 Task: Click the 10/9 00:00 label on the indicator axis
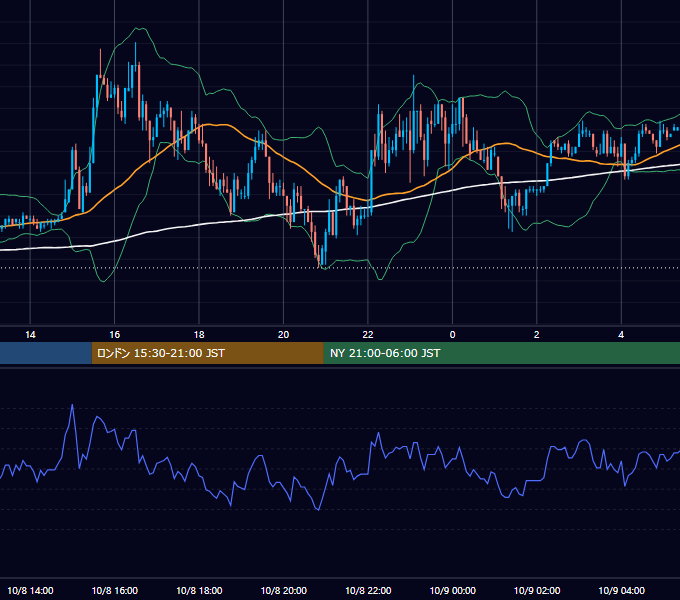452,590
